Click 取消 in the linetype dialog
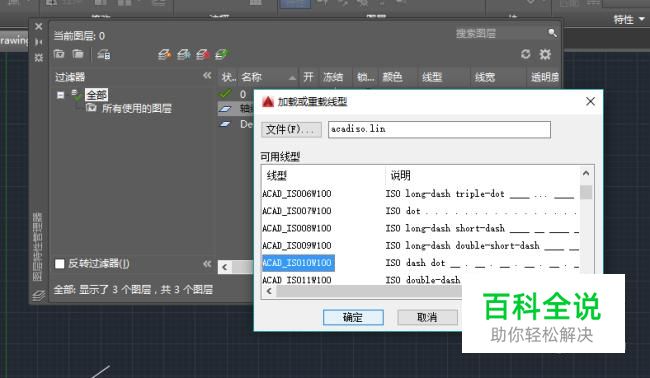650x378 pixels. point(427,317)
